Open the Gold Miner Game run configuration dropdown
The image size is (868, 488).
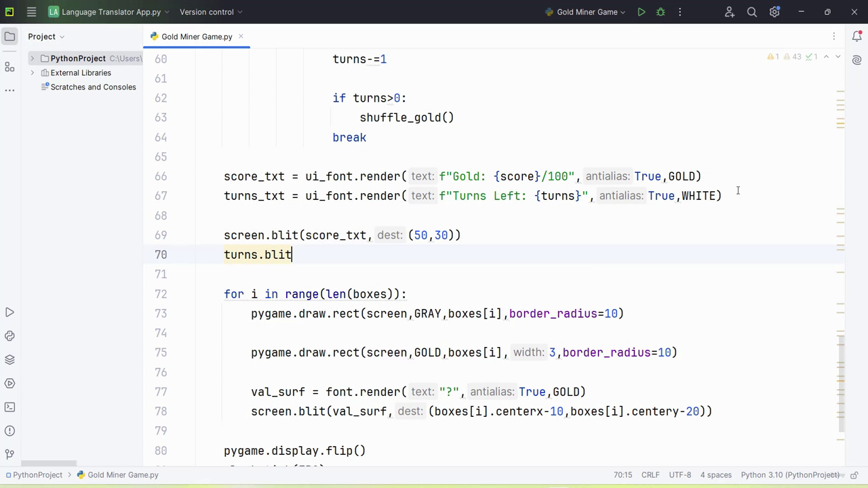(585, 12)
